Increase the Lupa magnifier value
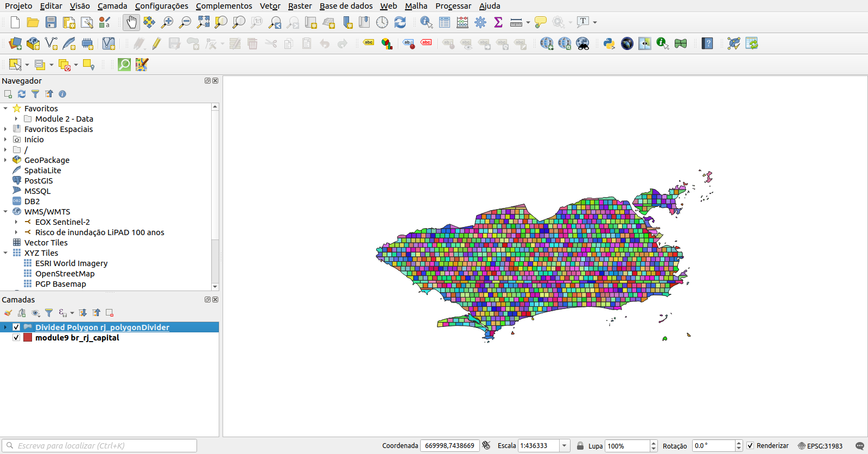The image size is (868, 454). pos(654,443)
